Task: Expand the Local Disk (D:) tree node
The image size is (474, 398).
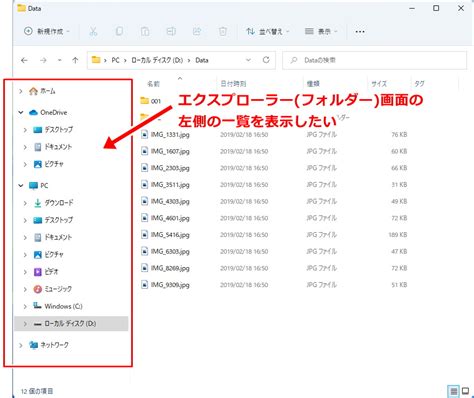Action: pos(25,324)
